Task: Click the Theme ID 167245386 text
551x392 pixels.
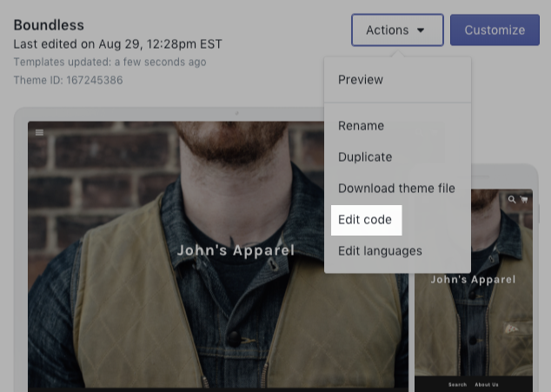Action: tap(68, 80)
